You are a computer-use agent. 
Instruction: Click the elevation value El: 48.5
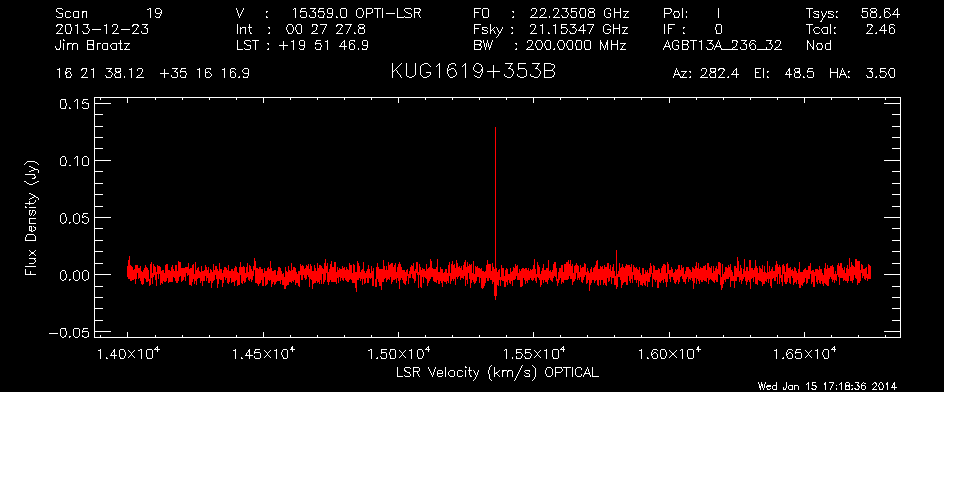click(784, 73)
